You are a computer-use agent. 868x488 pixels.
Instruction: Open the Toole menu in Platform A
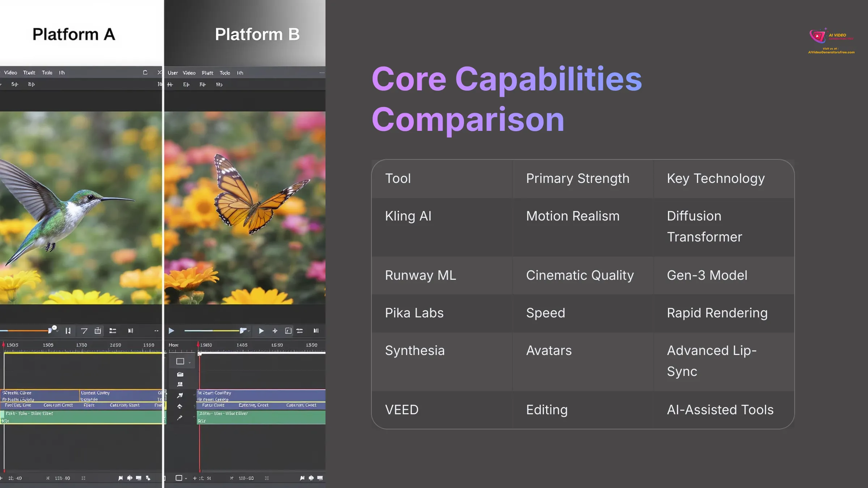47,73
